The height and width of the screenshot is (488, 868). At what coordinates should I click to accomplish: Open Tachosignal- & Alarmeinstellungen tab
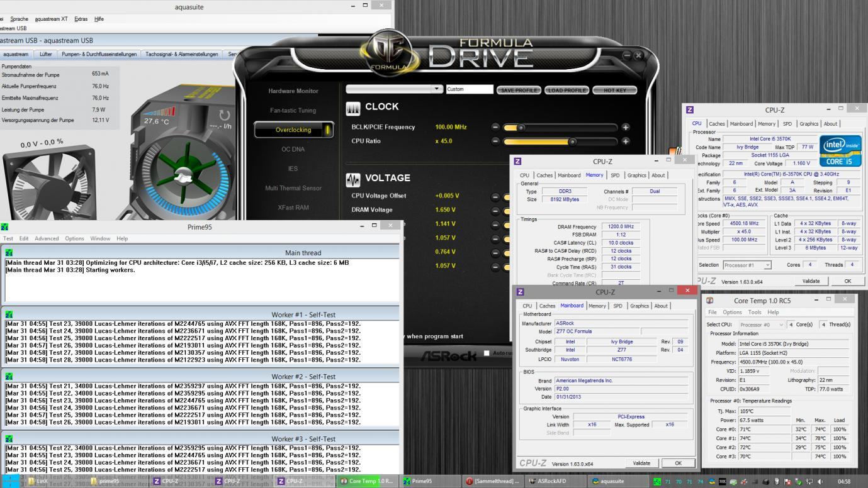pos(182,55)
